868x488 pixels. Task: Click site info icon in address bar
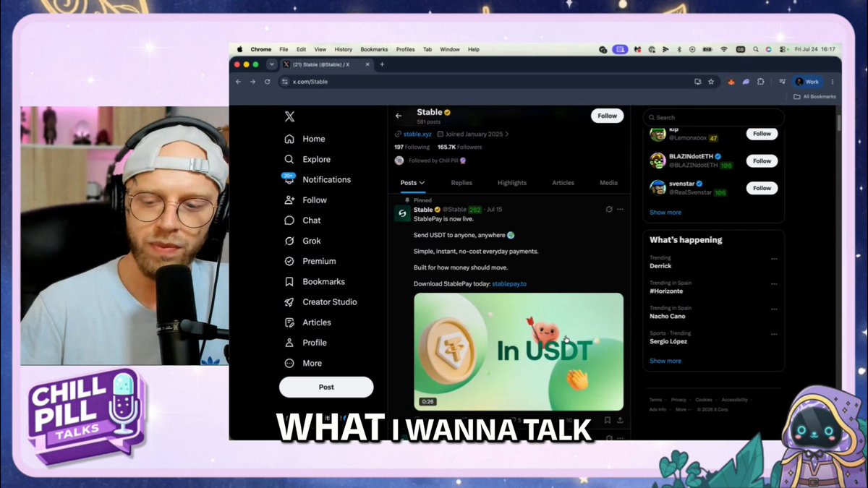[284, 82]
